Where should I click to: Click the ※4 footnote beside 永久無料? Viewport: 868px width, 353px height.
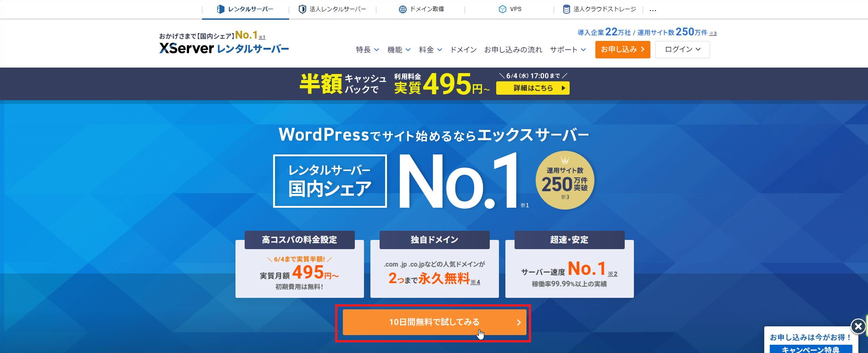pos(476,282)
